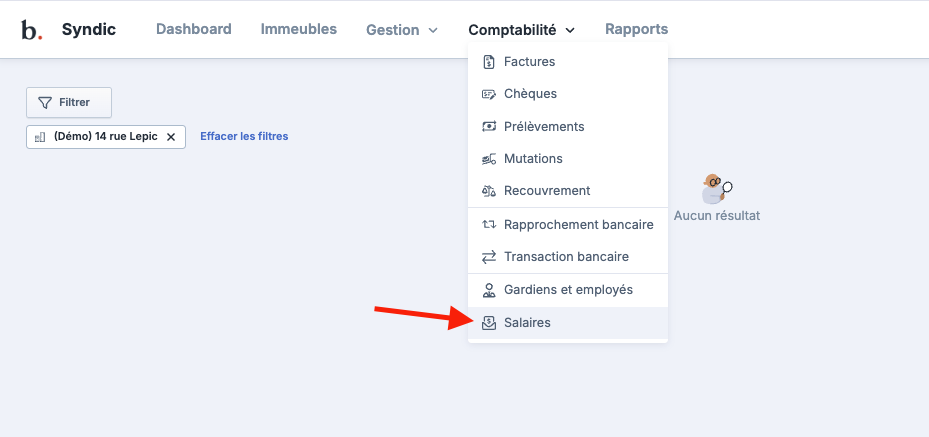Click the Prélèvements icon
The image size is (929, 437).
click(x=489, y=127)
